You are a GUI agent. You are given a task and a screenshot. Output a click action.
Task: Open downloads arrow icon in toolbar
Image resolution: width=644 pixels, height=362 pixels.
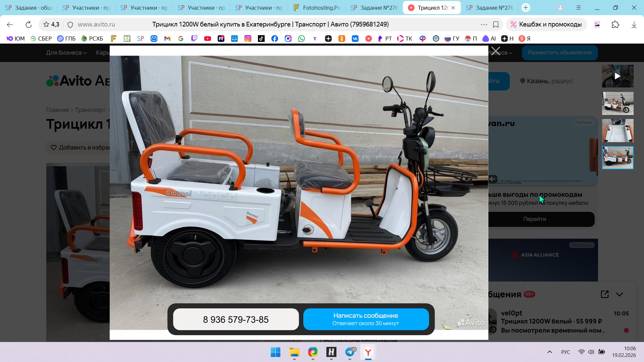634,24
